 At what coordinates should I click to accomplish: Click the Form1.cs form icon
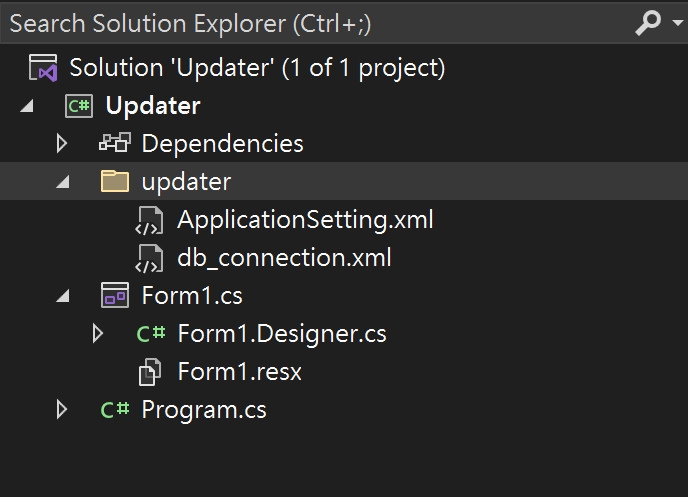pos(115,296)
